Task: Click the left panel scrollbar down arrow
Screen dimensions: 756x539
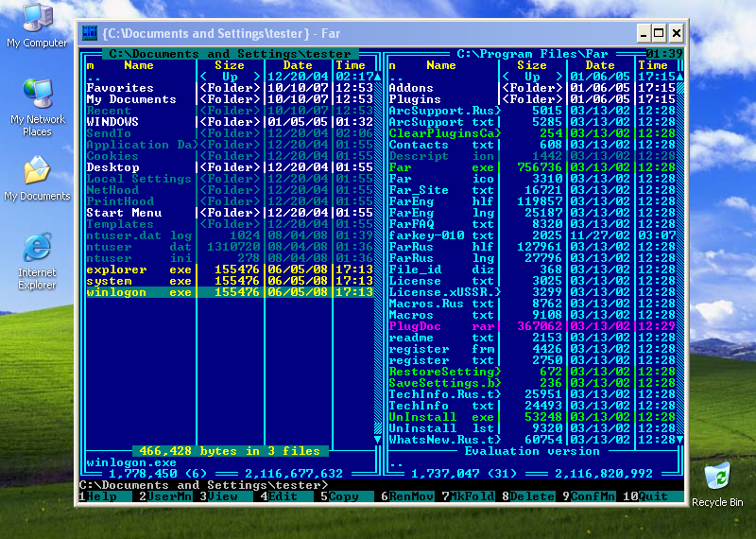Action: point(377,440)
